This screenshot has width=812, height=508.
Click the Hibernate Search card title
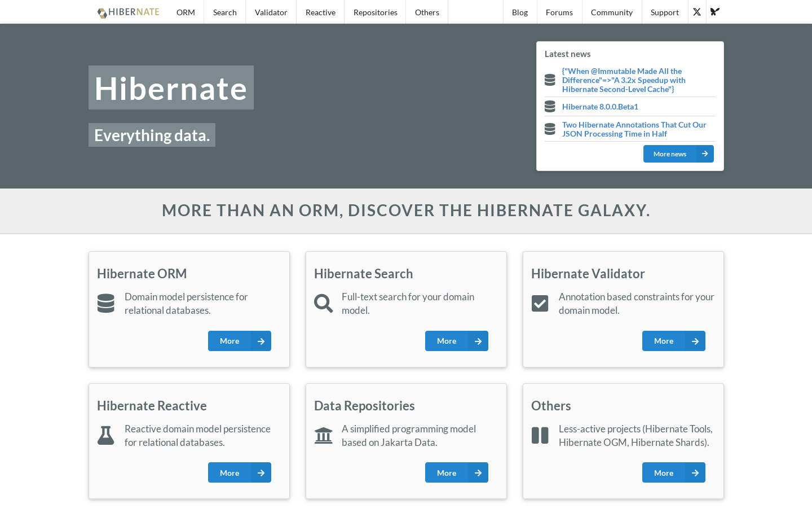[x=364, y=274]
